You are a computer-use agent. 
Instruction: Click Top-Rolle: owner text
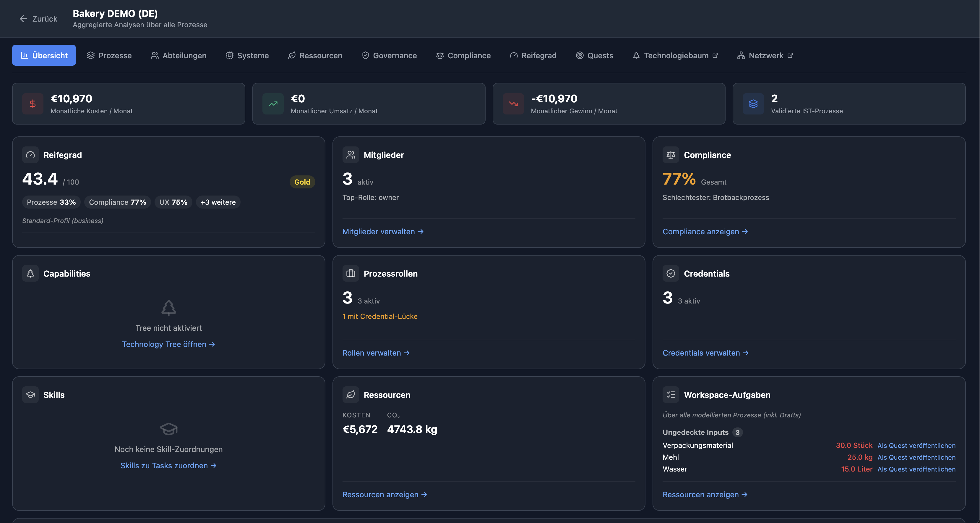371,197
